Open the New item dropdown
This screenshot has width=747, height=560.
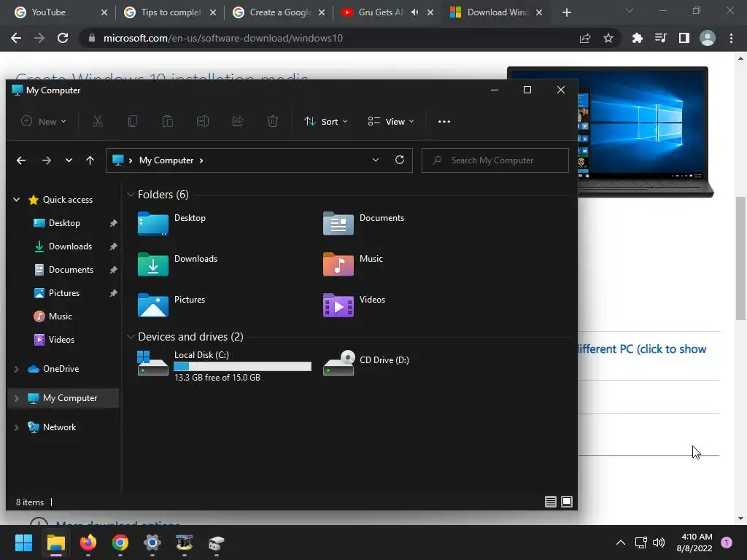click(x=43, y=122)
